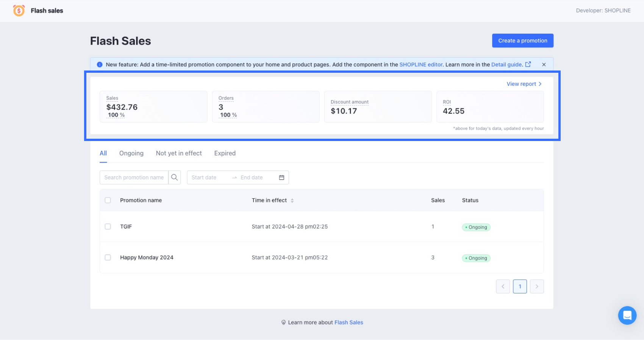This screenshot has width=644, height=340.
Task: Select all promotions header checkbox
Action: 108,200
